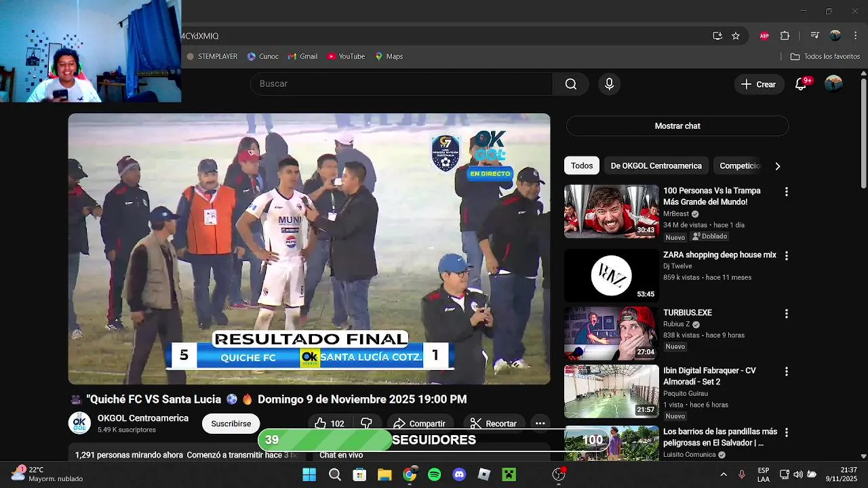Open the Cunoc bookmark
The width and height of the screenshot is (868, 488).
pyautogui.click(x=263, y=56)
